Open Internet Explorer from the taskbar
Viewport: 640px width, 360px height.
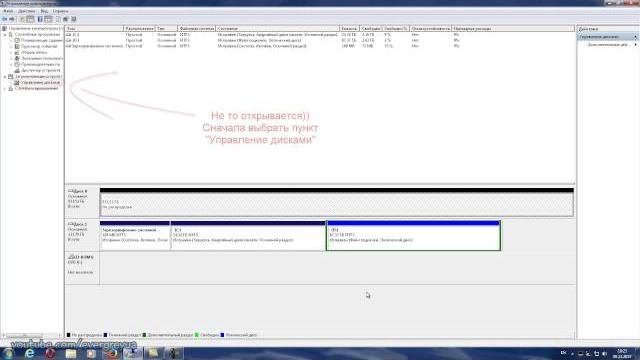coord(29,353)
